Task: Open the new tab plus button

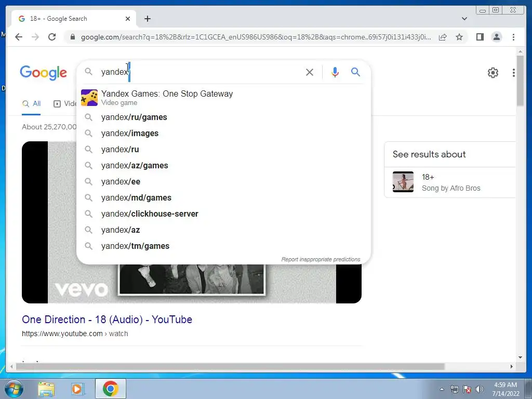Action: pyautogui.click(x=147, y=19)
